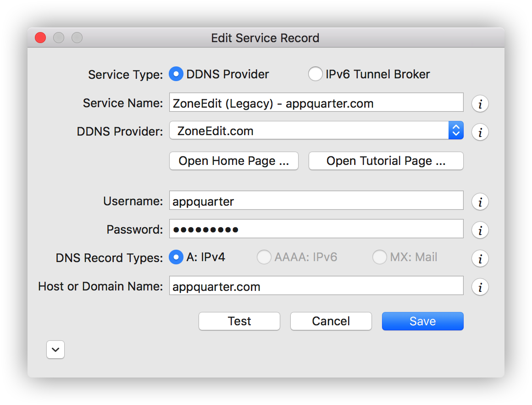
Task: Click into the Service Name text field
Action: click(x=316, y=103)
